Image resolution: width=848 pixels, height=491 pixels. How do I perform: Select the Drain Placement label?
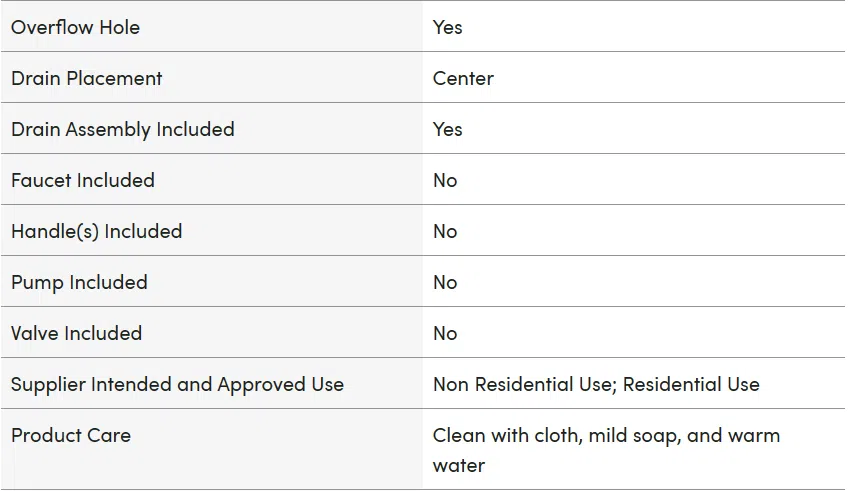coord(87,78)
